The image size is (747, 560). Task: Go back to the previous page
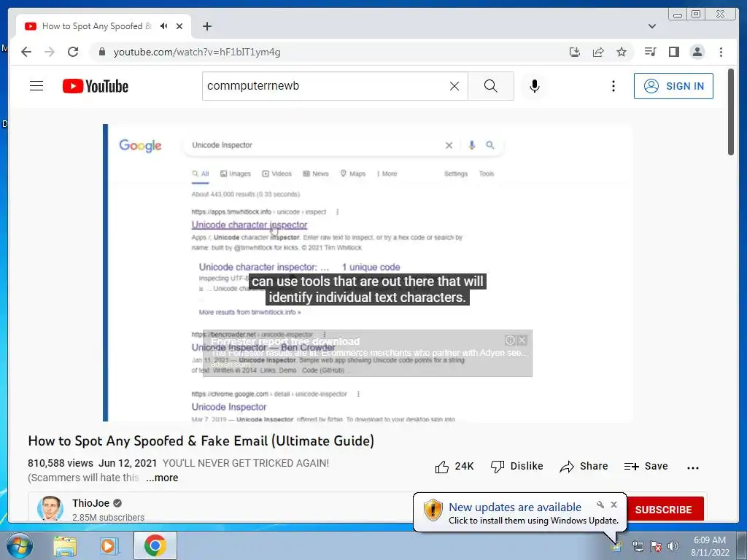coord(26,52)
